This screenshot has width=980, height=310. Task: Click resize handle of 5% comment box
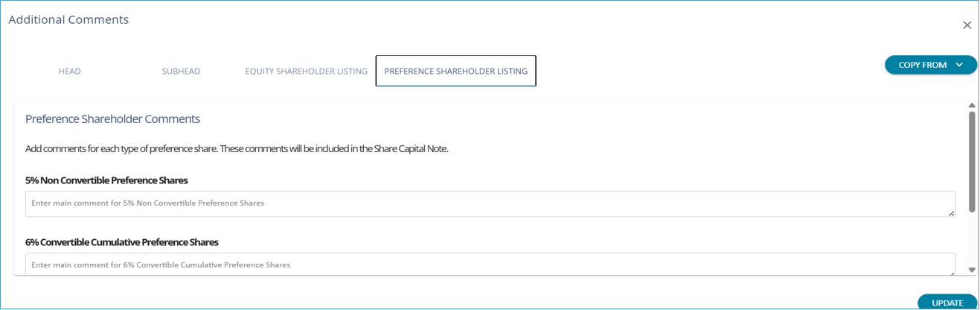[952, 213]
